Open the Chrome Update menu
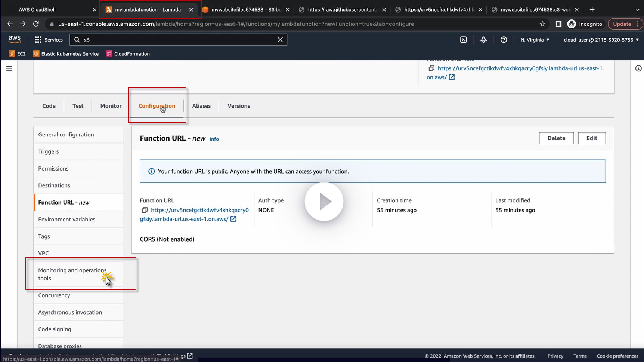The height and width of the screenshot is (362, 644). coord(625,24)
